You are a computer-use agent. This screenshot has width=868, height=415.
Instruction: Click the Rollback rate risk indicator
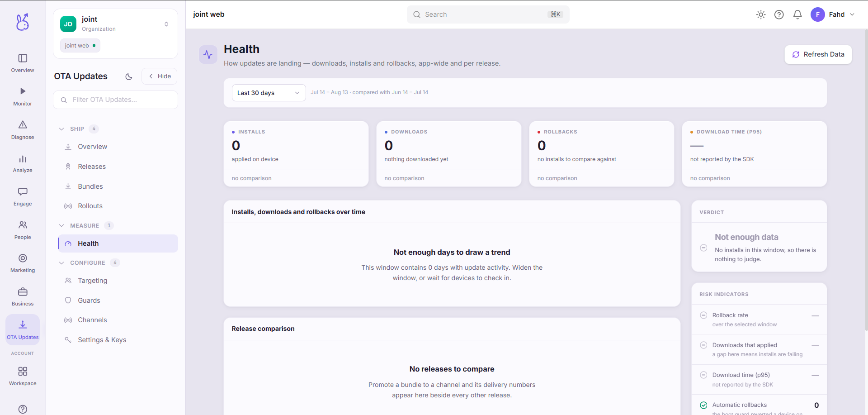[x=759, y=320]
